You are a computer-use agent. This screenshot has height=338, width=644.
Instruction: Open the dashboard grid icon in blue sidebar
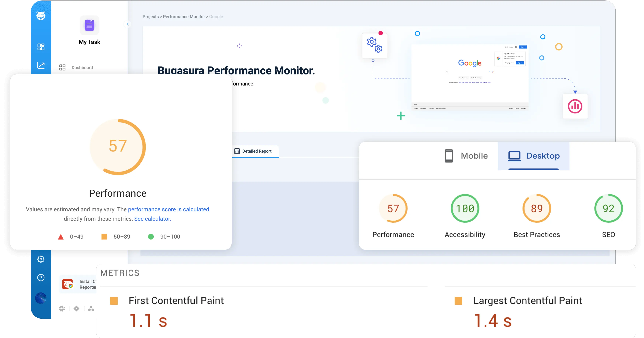(41, 47)
